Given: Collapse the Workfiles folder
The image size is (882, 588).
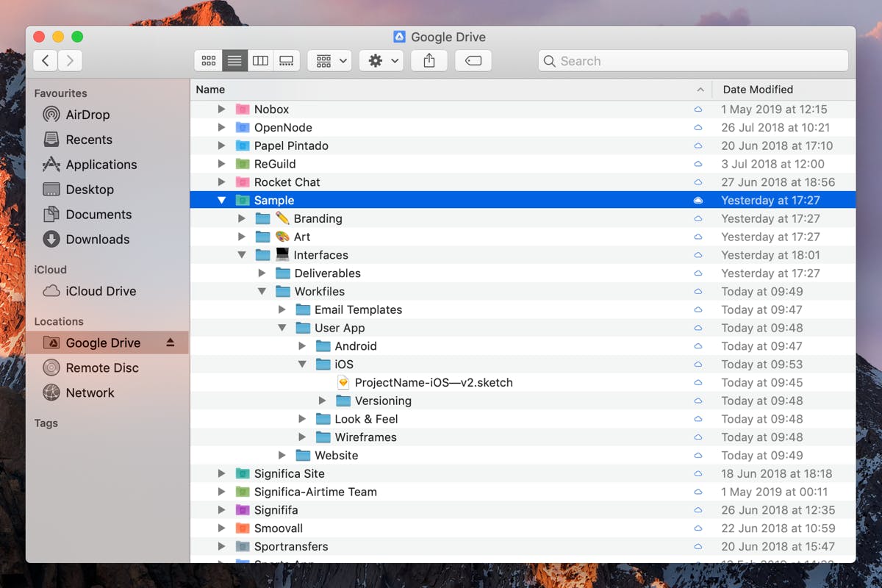Looking at the screenshot, I should [262, 292].
